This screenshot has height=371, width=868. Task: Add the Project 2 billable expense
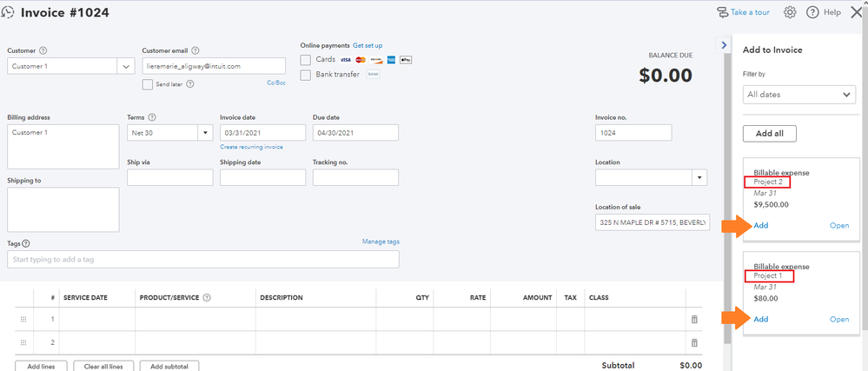(x=761, y=225)
